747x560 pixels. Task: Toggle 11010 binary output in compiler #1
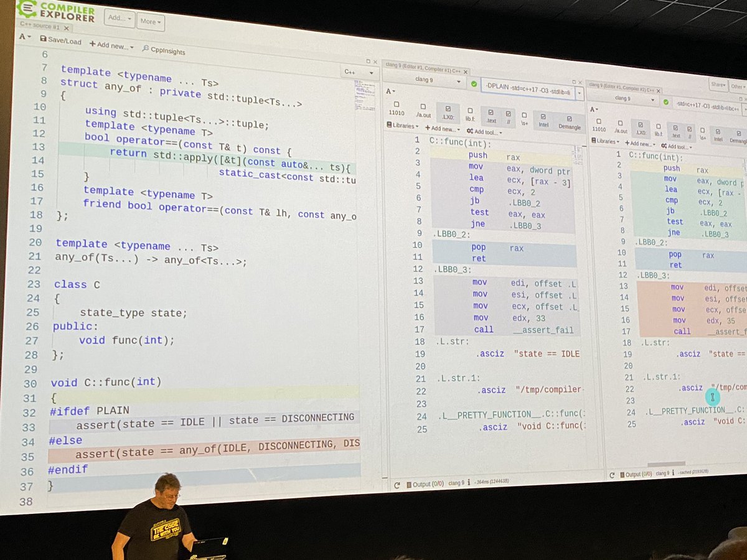(396, 108)
